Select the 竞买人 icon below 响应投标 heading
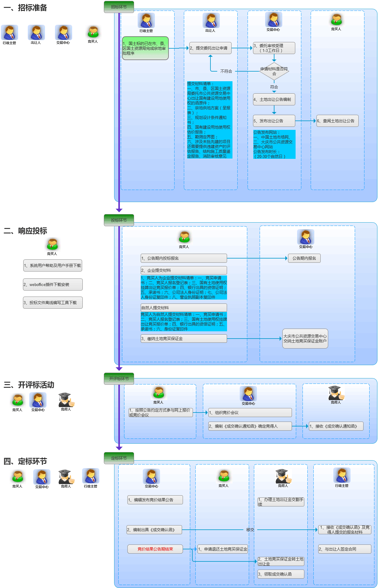Screen dimensions: 378x588 [x=52, y=244]
